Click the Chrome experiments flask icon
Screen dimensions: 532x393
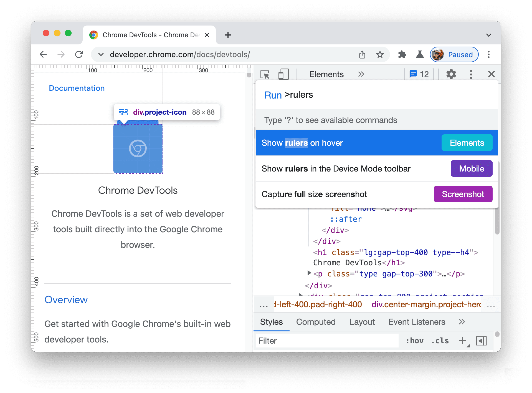click(x=420, y=54)
